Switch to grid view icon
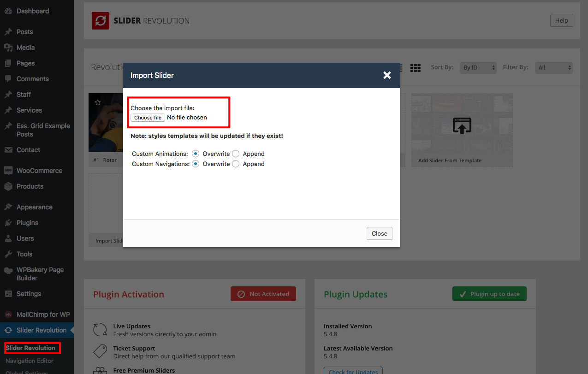The image size is (588, 374). point(416,68)
